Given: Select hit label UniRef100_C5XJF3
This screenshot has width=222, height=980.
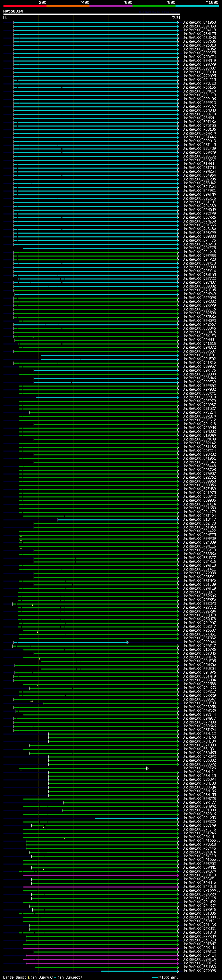Looking at the screenshot, I should (199, 336).
